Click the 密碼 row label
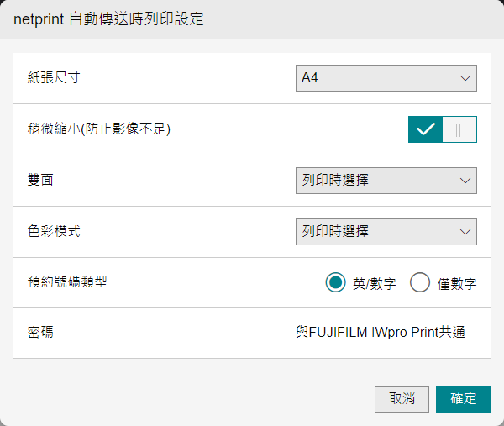Viewport: 504px width, 426px height. (40, 332)
